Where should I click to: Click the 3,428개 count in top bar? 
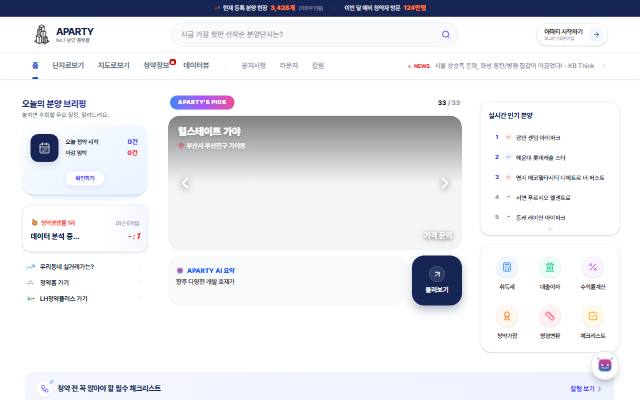point(282,8)
